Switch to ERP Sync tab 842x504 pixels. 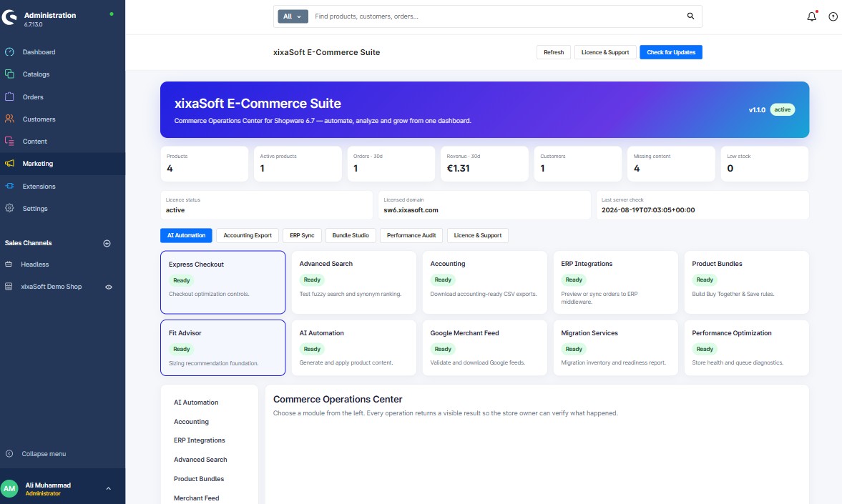point(302,235)
